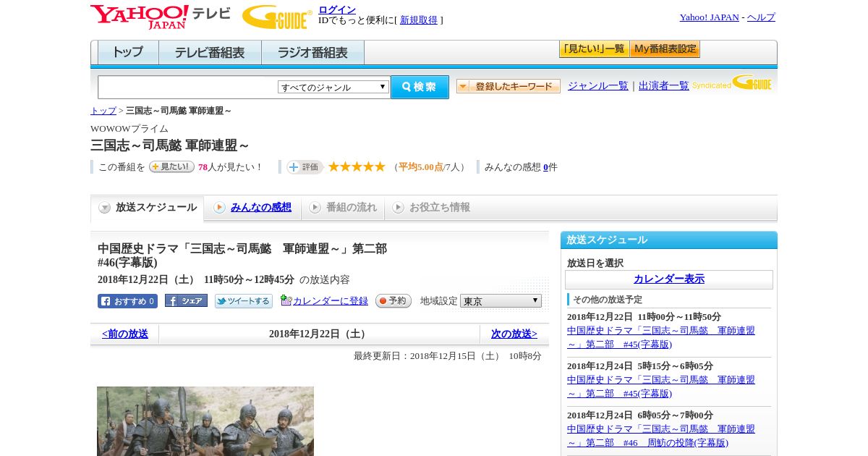
Task: Open the 評価 rating button
Action: pos(305,167)
